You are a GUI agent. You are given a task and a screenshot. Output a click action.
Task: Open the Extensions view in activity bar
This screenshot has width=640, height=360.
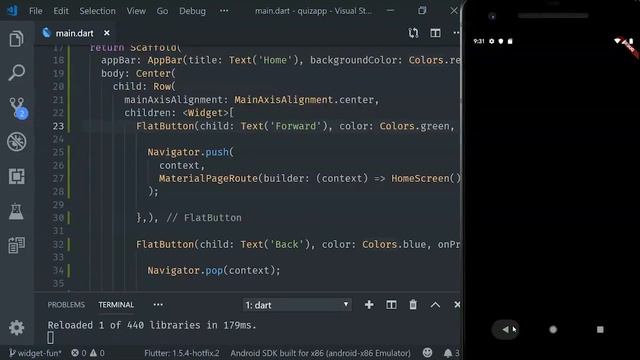(16, 176)
